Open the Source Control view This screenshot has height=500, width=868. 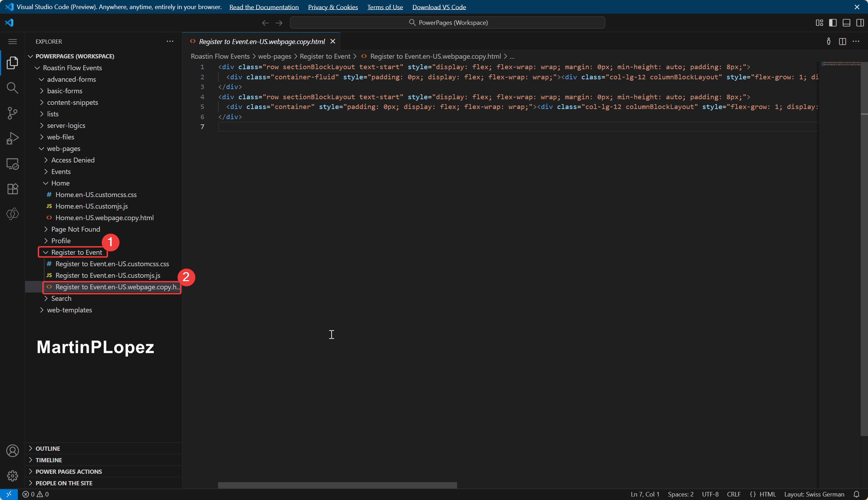[13, 113]
